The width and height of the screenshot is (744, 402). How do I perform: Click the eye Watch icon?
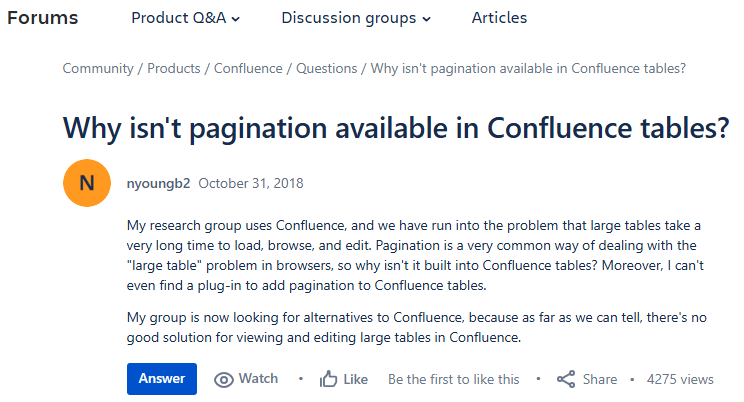click(224, 380)
